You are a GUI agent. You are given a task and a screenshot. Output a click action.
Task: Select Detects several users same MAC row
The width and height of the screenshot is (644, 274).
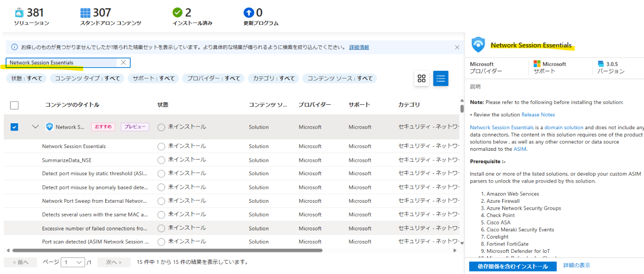click(x=231, y=214)
